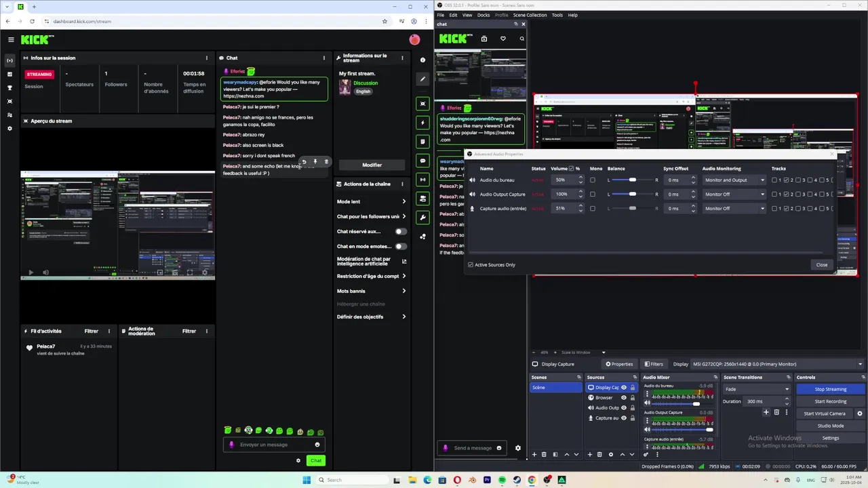Click chat bubble icon in Kick rail
Viewport: 868px width, 488px height.
[x=422, y=161]
